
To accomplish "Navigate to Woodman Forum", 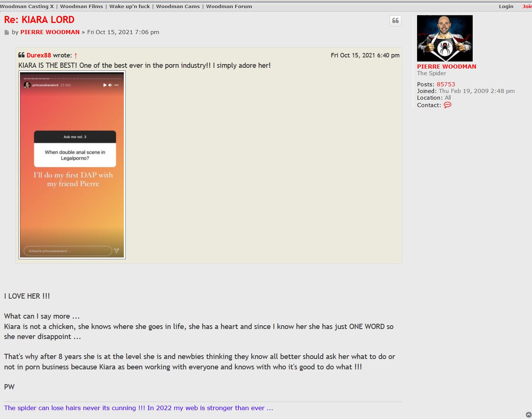I will tap(229, 6).
